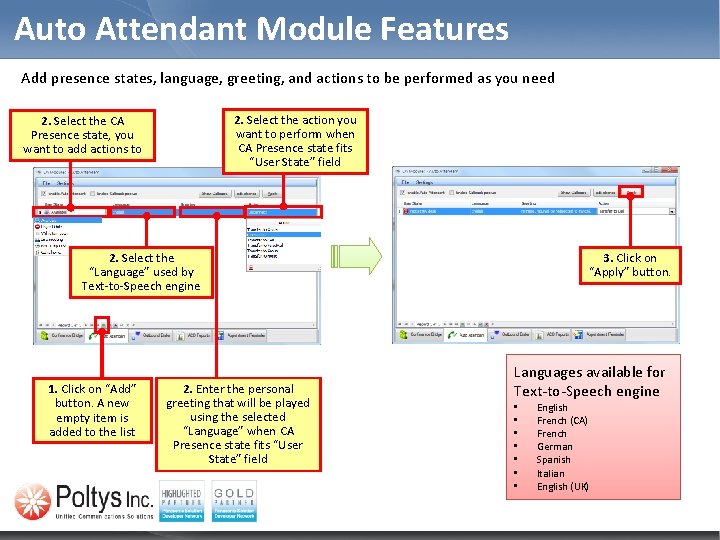Open Settings menu in window with filled row
The width and height of the screenshot is (720, 540).
[422, 182]
